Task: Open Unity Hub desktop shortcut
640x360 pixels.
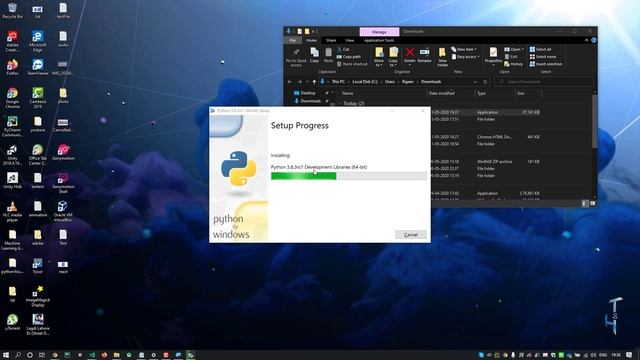Action: click(x=12, y=180)
